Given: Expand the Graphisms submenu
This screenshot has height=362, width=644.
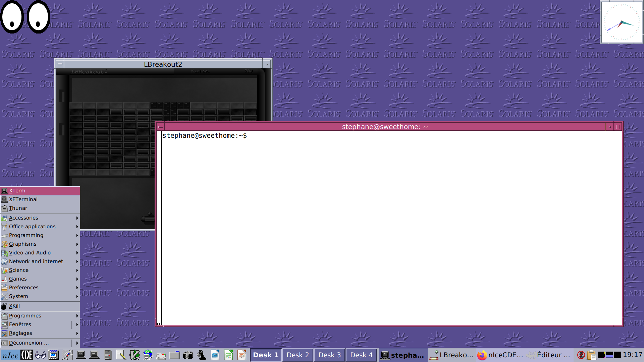Looking at the screenshot, I should pyautogui.click(x=40, y=244).
